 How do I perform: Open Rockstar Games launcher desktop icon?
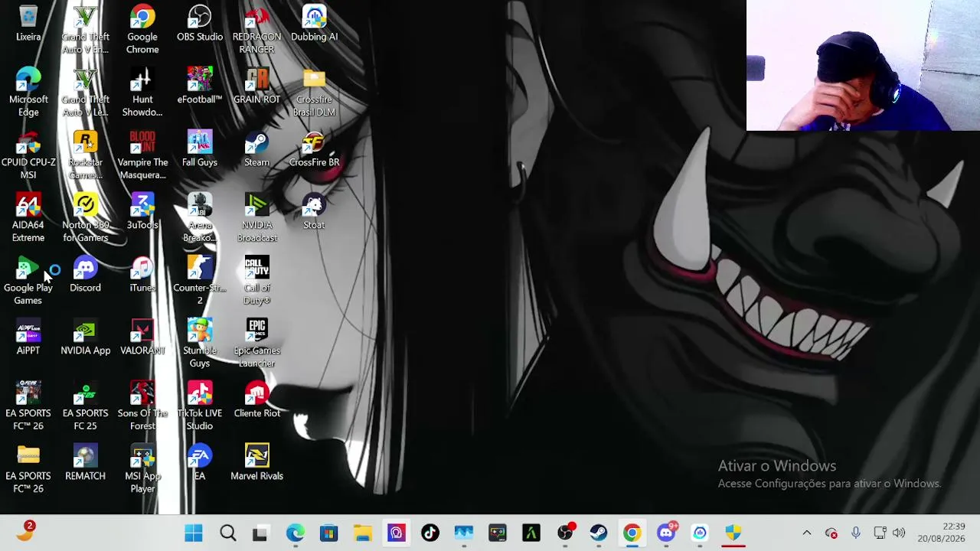coord(85,155)
